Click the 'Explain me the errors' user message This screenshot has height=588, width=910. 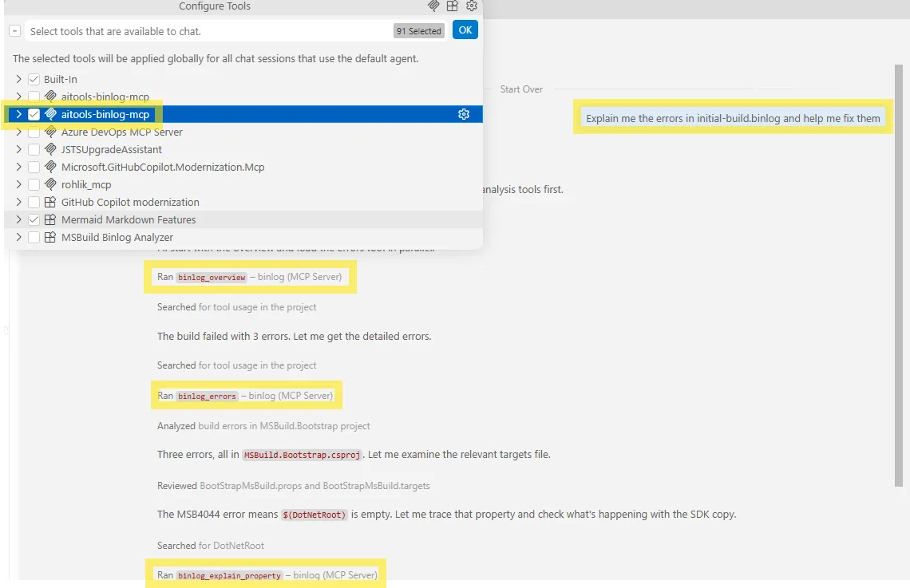[733, 118]
